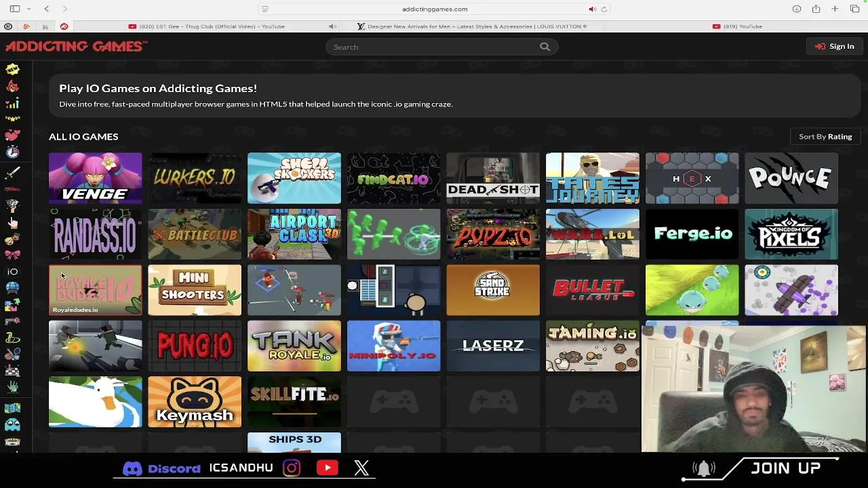
Task: Open the Safari share button
Action: 816,9
